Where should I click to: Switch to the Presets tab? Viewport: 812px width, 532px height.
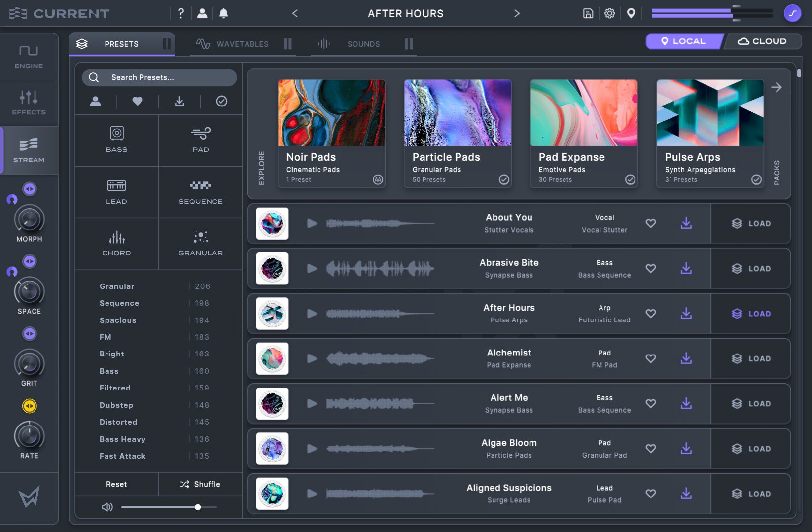click(x=121, y=44)
